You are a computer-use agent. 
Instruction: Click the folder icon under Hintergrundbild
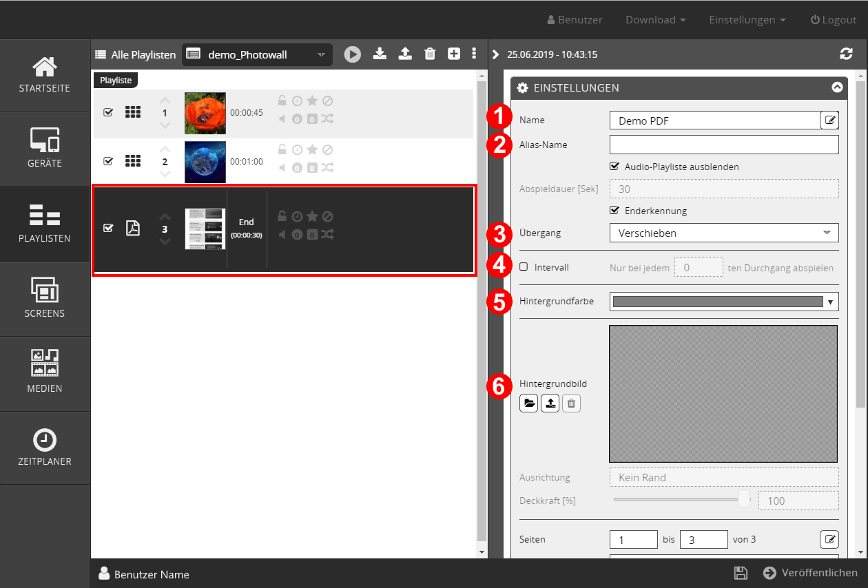click(529, 403)
